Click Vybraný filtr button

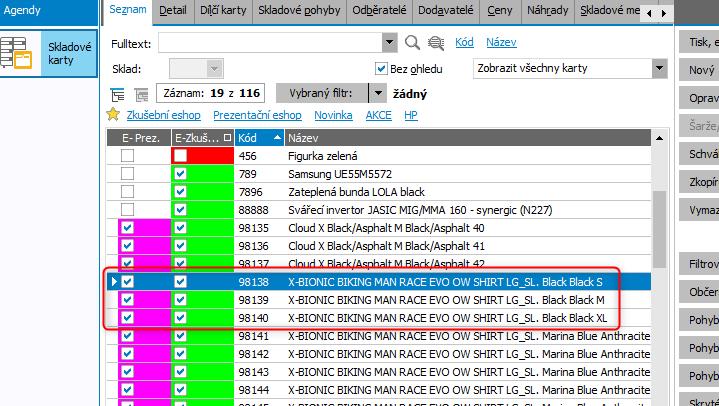coord(321,93)
